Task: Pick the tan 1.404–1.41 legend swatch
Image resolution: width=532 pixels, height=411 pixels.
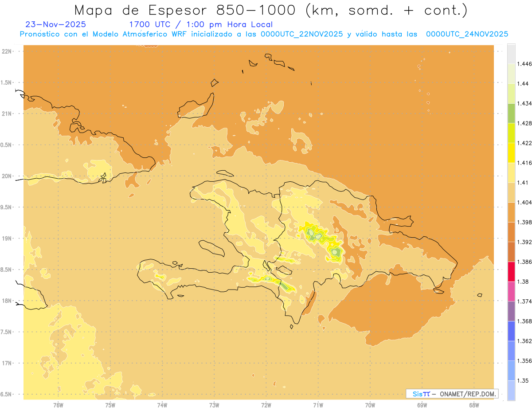Action: pos(511,192)
